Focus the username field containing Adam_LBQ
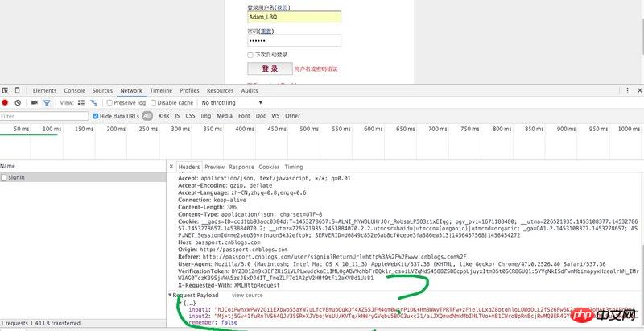 (x=294, y=17)
